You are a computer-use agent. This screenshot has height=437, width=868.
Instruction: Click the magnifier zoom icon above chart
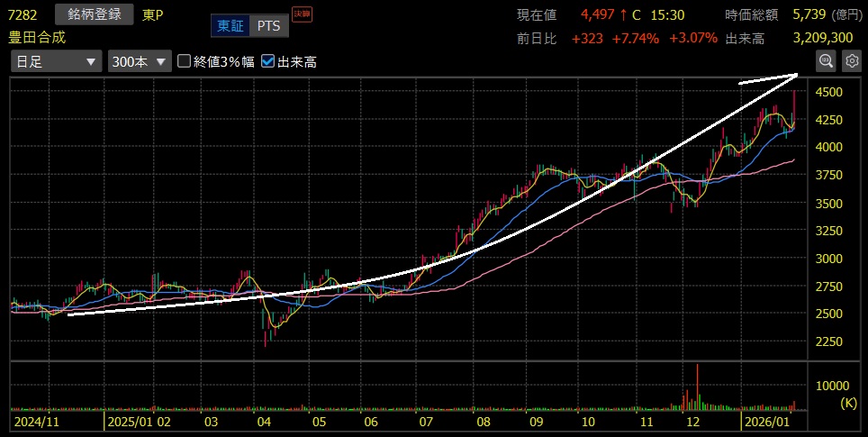[x=825, y=61]
